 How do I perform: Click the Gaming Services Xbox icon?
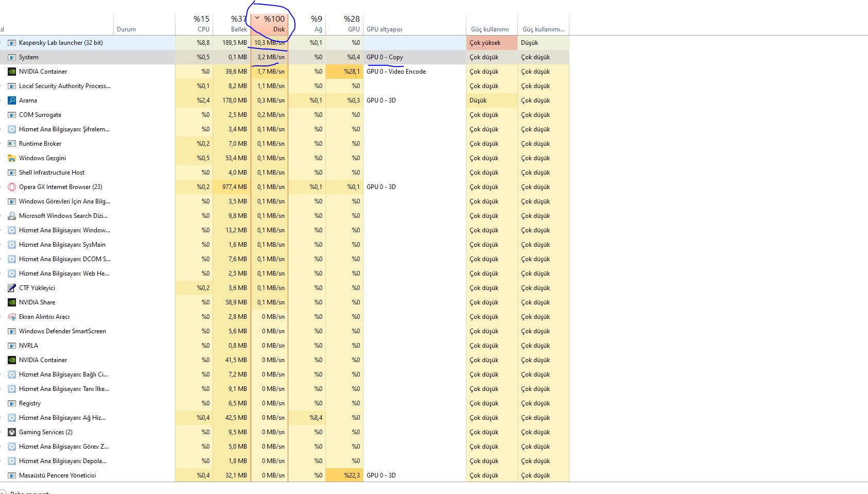(x=12, y=432)
